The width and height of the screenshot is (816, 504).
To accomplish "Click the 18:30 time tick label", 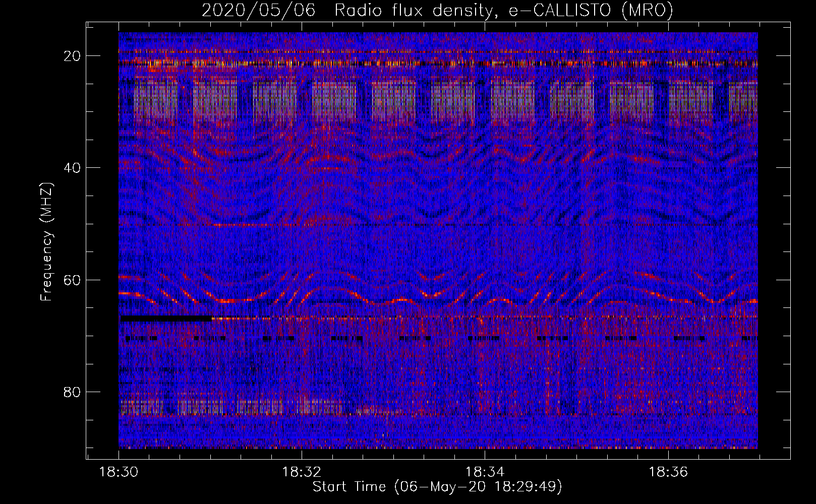I will [119, 472].
